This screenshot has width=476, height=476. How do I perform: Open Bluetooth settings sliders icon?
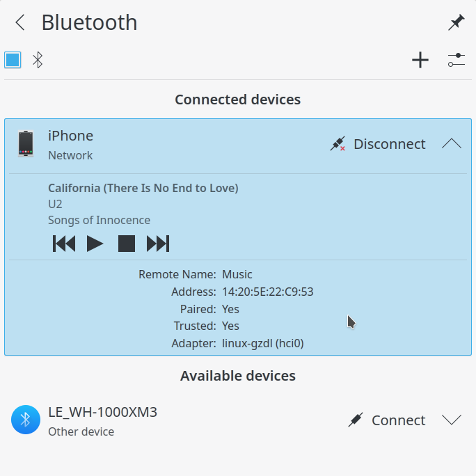(457, 60)
